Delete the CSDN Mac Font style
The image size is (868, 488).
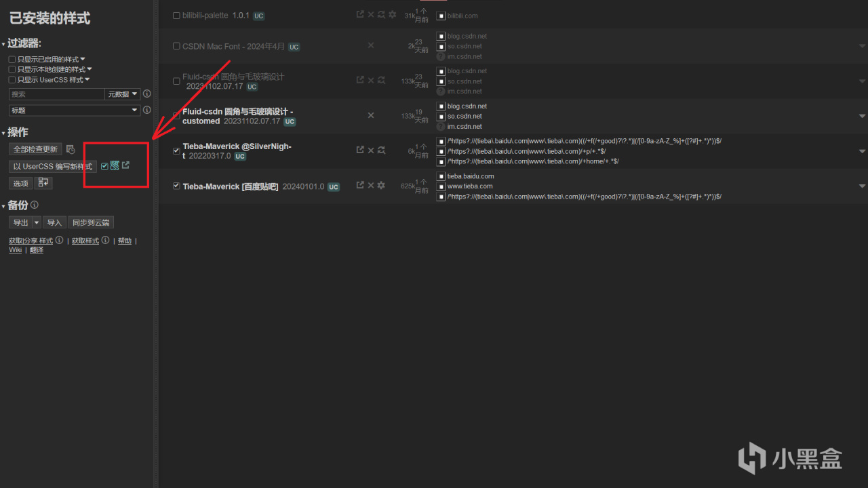coord(371,45)
